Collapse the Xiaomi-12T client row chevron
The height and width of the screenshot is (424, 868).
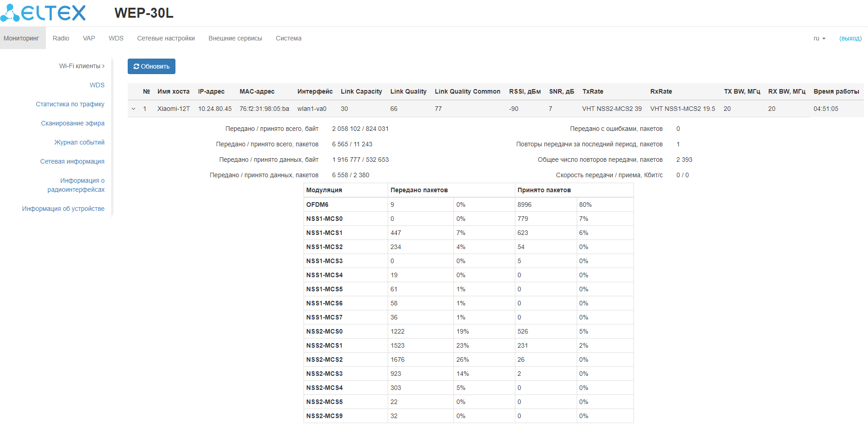point(133,109)
